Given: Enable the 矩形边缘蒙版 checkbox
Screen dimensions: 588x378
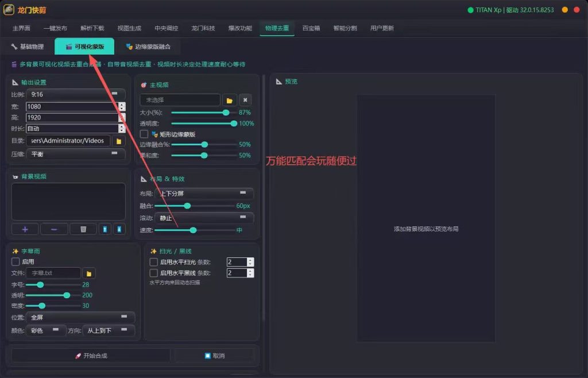Looking at the screenshot, I should [144, 134].
